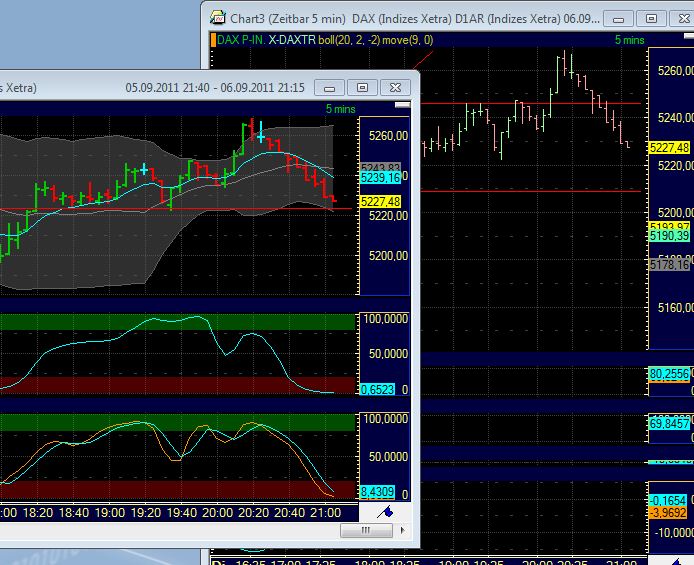Screen dimensions: 694x565
Task: Click 100,0000 on the middle indicator scale
Action: (x=386, y=319)
